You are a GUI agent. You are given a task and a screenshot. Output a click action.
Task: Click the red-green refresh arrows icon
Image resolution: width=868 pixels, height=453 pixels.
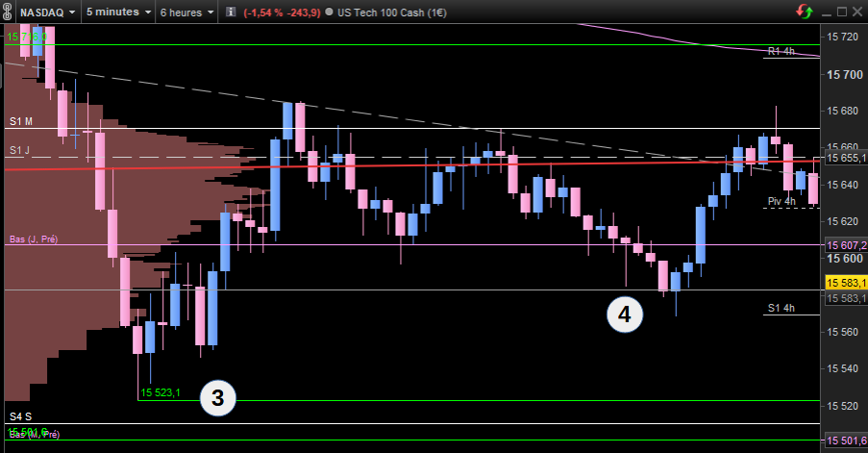coord(805,12)
